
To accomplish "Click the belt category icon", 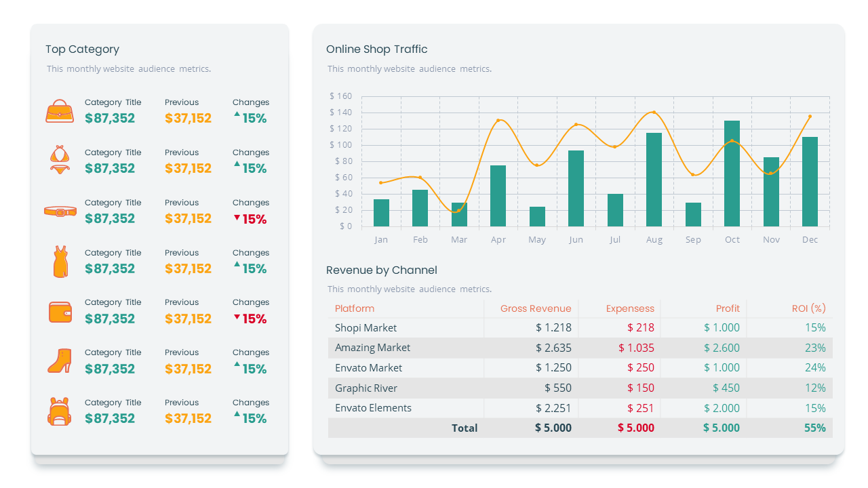I will [x=60, y=211].
